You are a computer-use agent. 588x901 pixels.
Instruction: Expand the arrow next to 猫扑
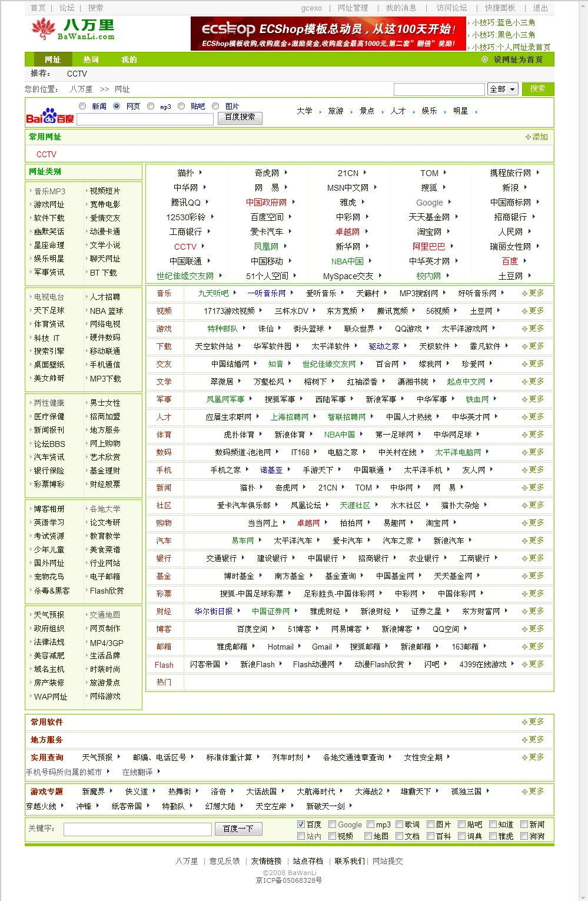tap(201, 173)
